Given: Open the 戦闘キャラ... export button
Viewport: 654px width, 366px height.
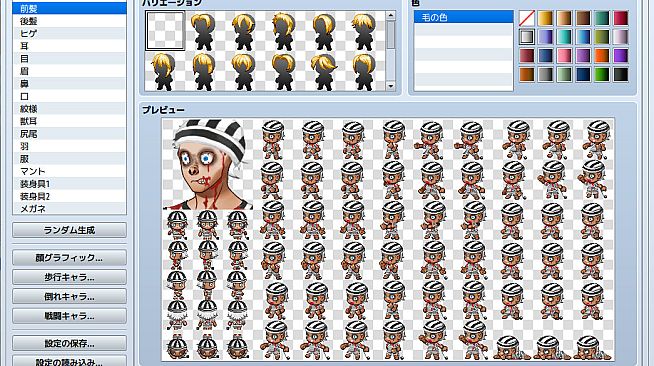Looking at the screenshot, I should tap(69, 316).
